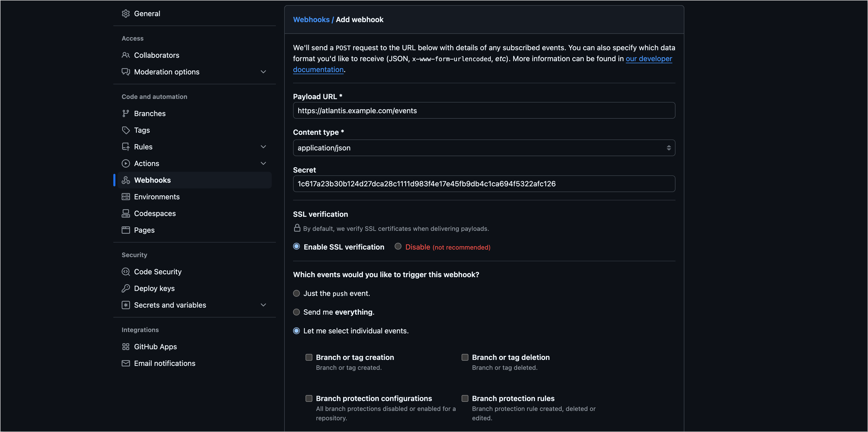Click the Branches icon in sidebar
This screenshot has height=432, width=868.
coord(126,113)
